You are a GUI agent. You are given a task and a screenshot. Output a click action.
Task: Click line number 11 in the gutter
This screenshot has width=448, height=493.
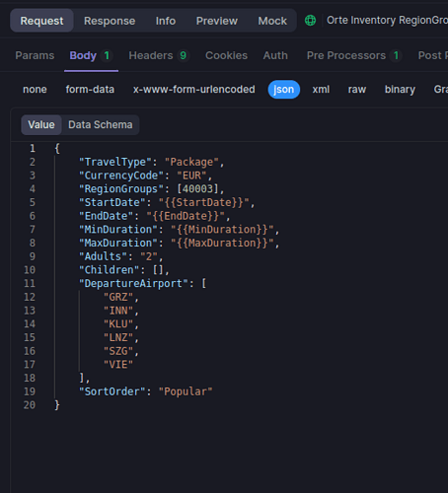[30, 283]
